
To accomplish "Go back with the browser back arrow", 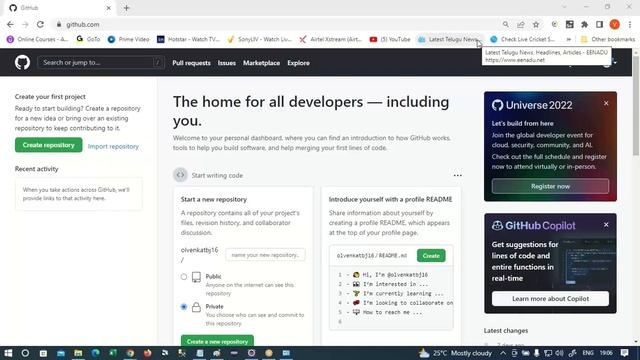I will pyautogui.click(x=10, y=24).
